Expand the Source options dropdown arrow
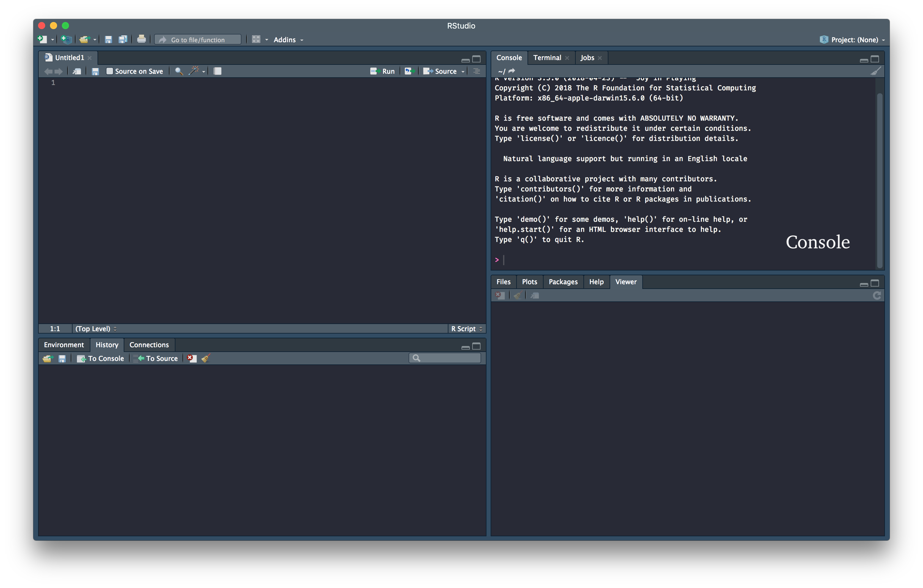This screenshot has width=923, height=588. (463, 72)
